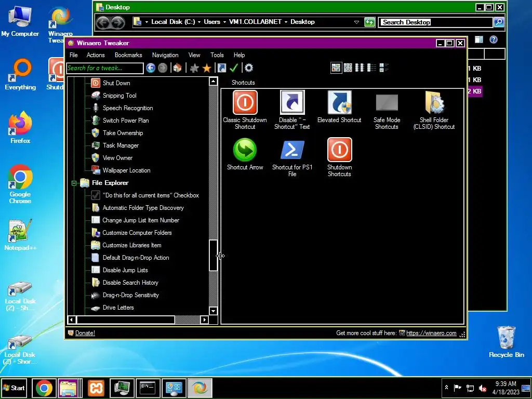Viewport: 532px width, 399px height.
Task: Click the grey star bookmark icon
Action: point(194,68)
